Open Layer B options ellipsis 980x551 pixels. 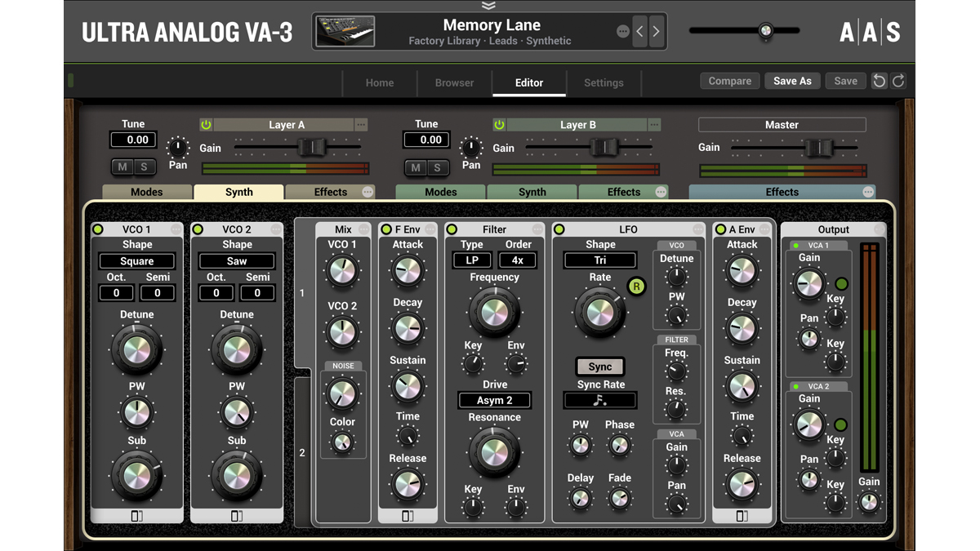[654, 125]
